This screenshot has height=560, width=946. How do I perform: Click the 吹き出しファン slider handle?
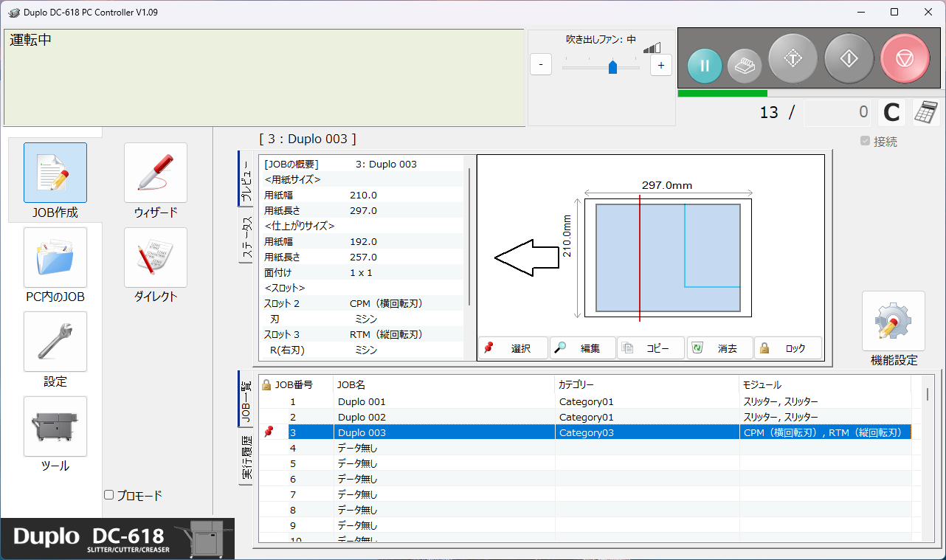(612, 67)
